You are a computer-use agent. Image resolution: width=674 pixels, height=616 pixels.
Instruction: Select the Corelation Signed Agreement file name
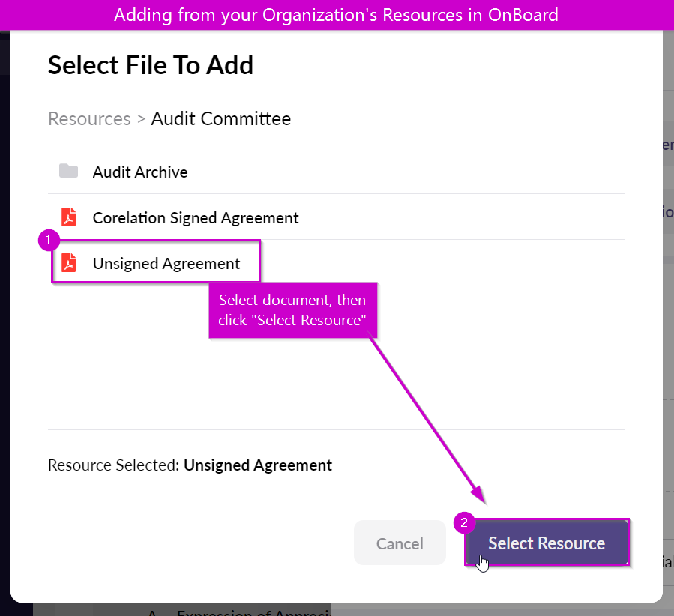tap(196, 218)
